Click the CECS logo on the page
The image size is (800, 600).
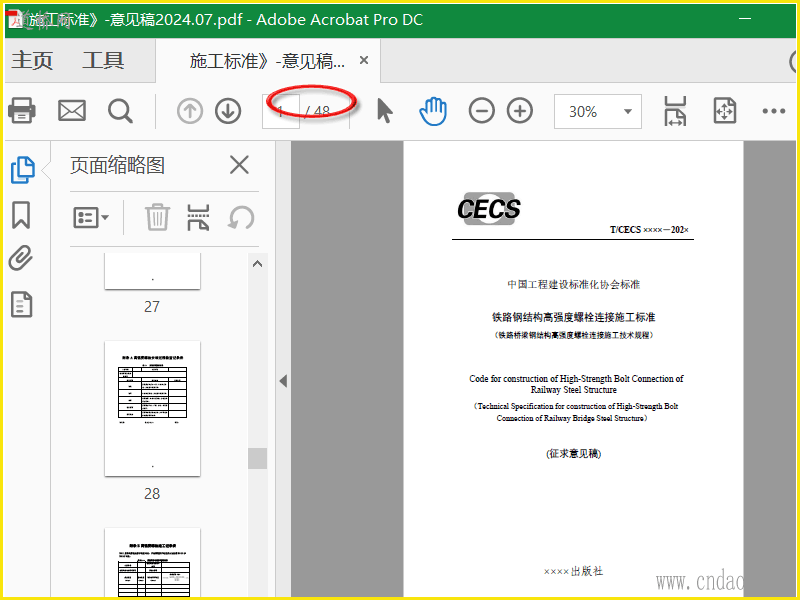489,208
